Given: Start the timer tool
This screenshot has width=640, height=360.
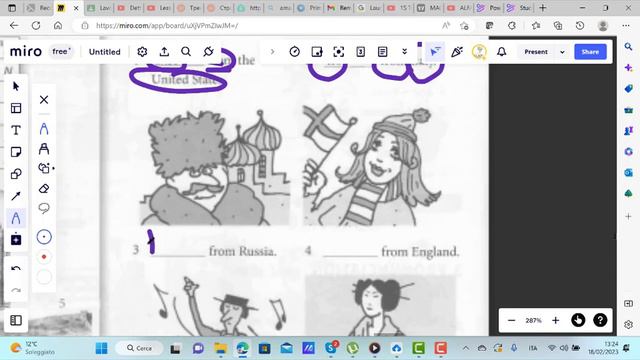Looking at the screenshot, I should pos(295,52).
